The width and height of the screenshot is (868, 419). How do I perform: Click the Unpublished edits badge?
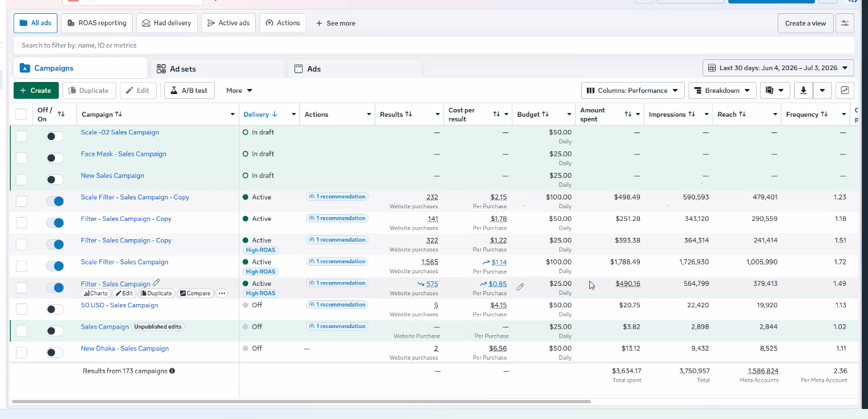point(158,327)
